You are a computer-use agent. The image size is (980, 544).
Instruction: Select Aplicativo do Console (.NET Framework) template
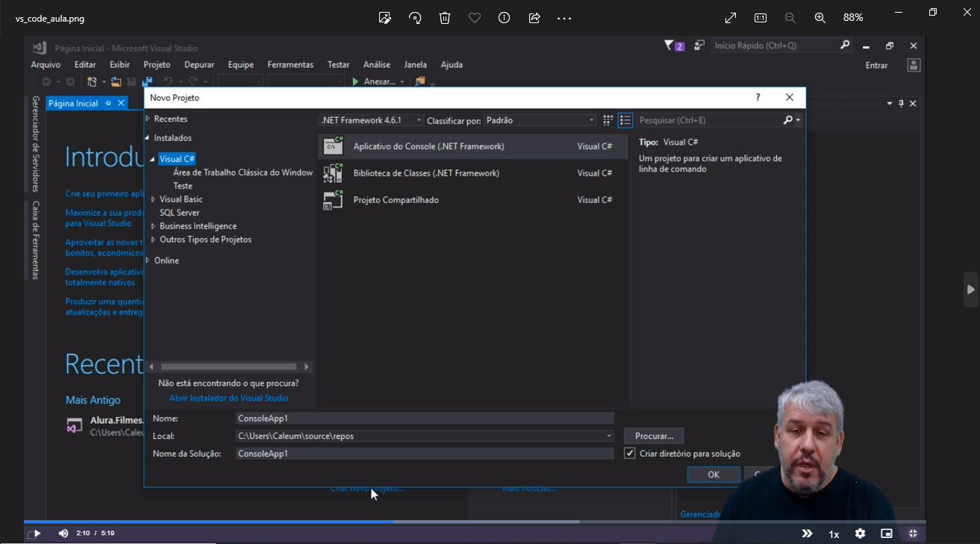tap(472, 146)
